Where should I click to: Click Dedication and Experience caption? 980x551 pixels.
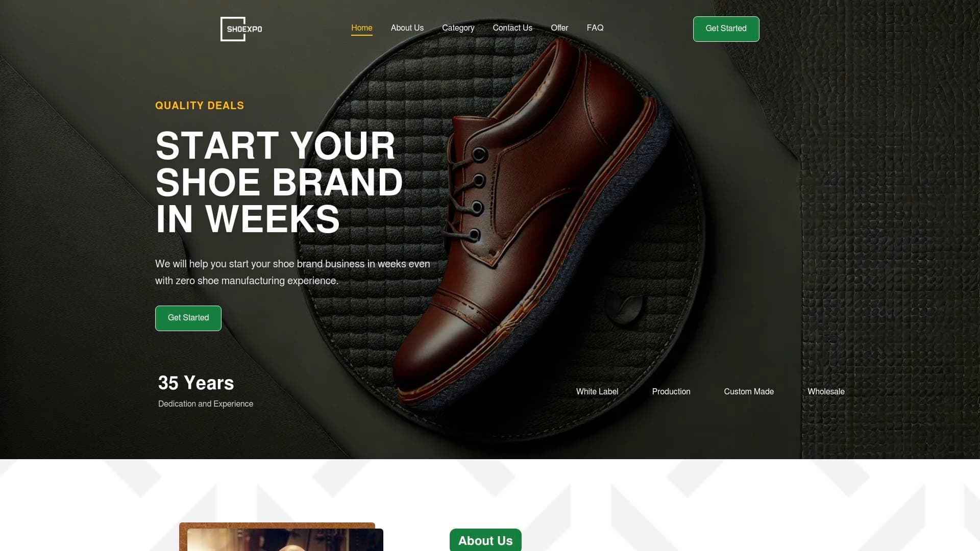(205, 404)
